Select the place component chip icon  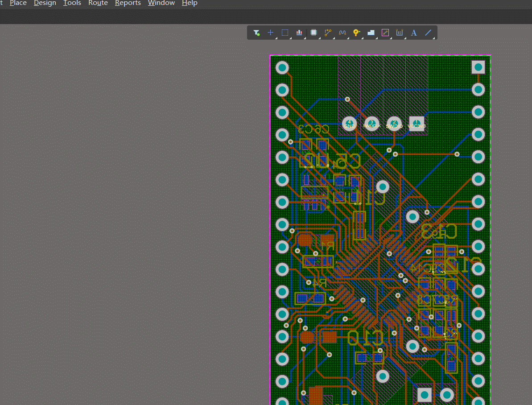(313, 33)
